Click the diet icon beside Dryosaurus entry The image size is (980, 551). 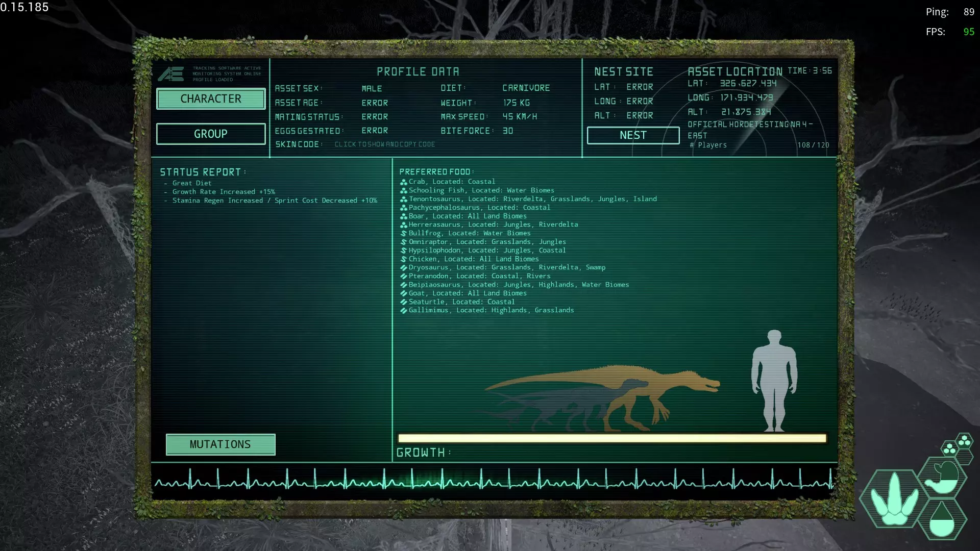click(403, 268)
